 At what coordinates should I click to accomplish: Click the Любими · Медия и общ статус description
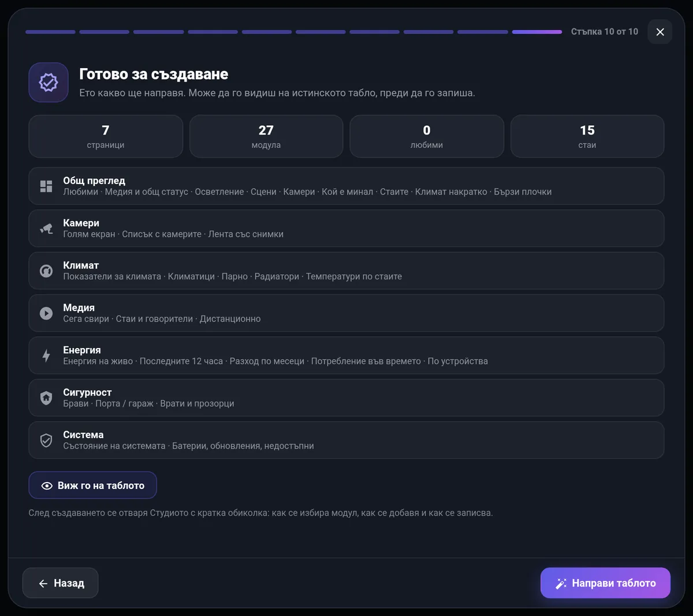tap(307, 192)
